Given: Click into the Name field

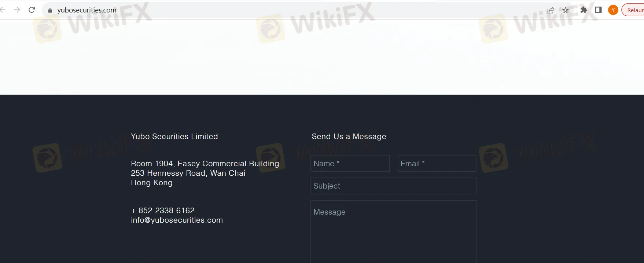Looking at the screenshot, I should click(350, 163).
